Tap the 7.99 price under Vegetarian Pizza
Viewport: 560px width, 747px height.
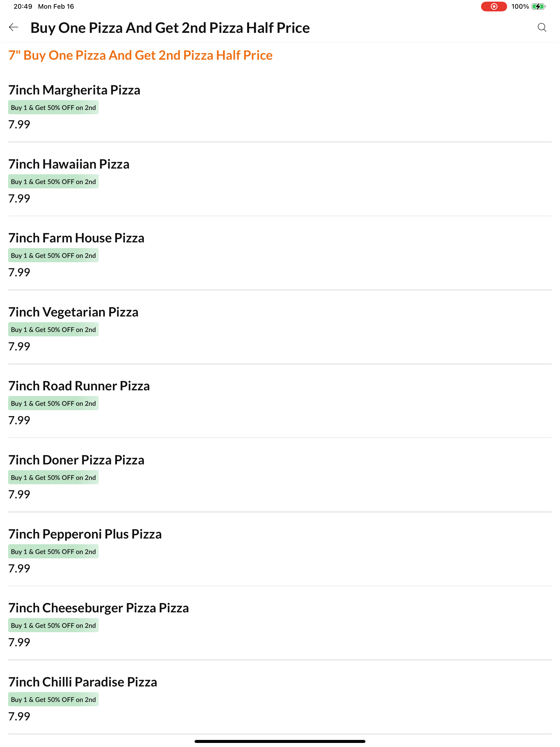click(x=19, y=346)
